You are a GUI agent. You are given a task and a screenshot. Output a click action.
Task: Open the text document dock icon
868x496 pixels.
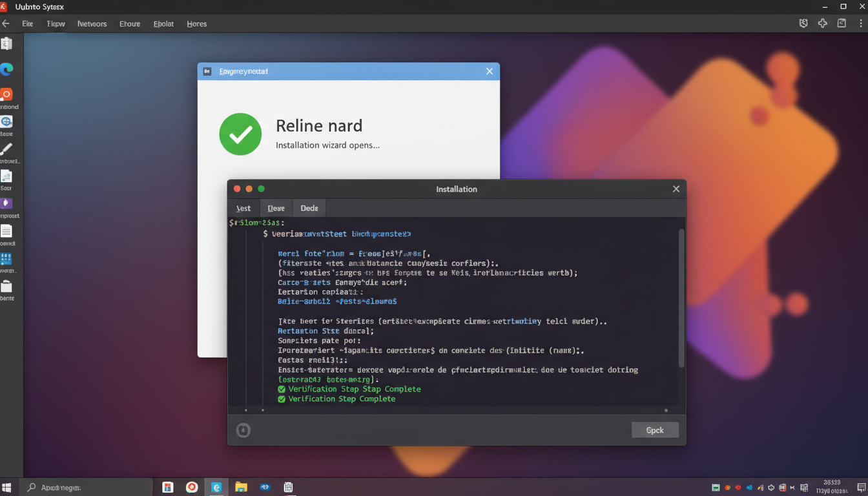pos(6,231)
